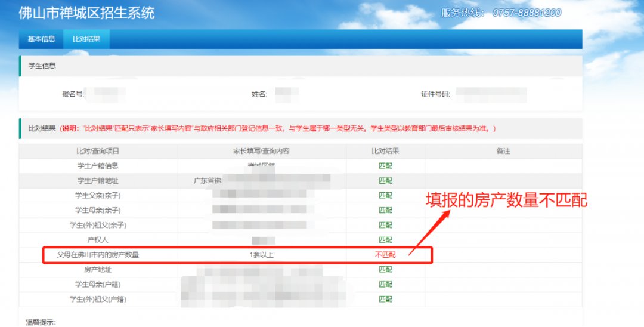
Task: Click the red 不匹配 result text
Action: [385, 255]
